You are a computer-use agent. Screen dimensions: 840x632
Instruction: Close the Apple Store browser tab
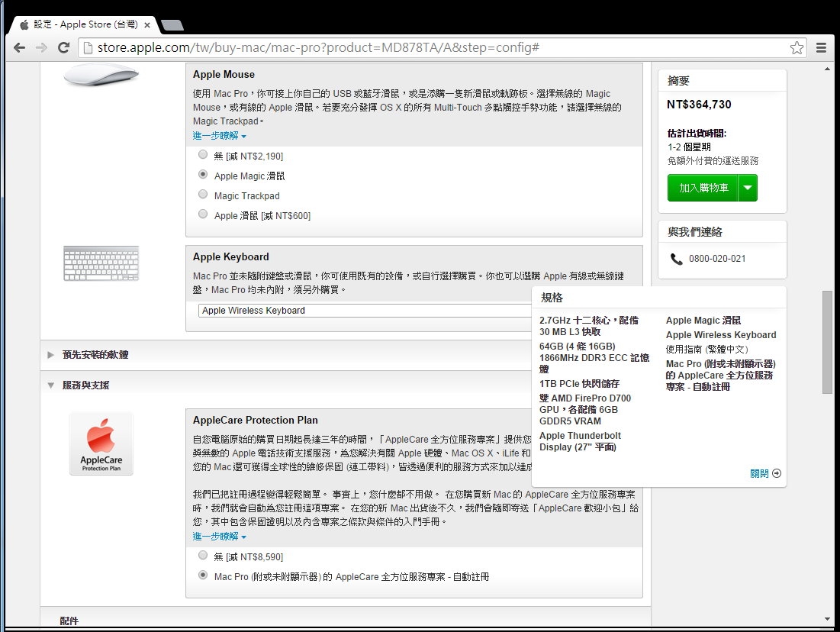(x=147, y=24)
